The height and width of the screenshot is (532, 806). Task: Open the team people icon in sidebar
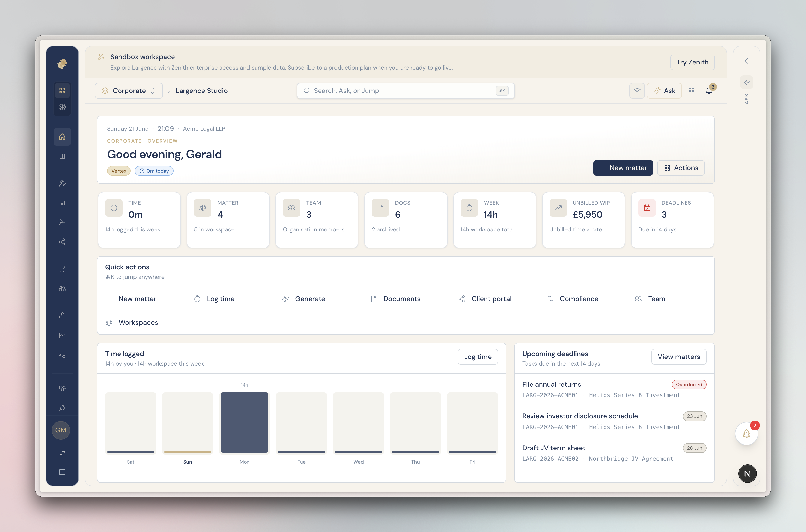pos(62,388)
